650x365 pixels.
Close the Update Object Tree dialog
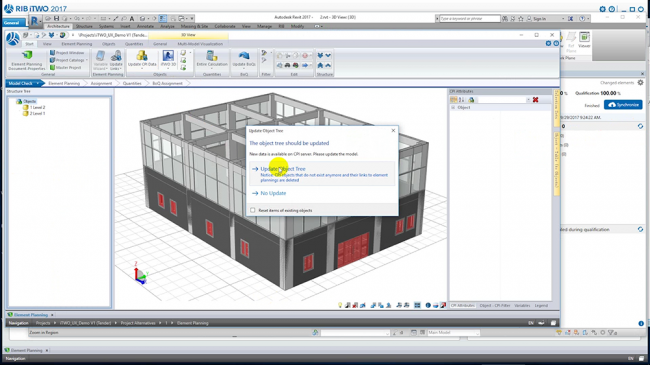coord(393,131)
